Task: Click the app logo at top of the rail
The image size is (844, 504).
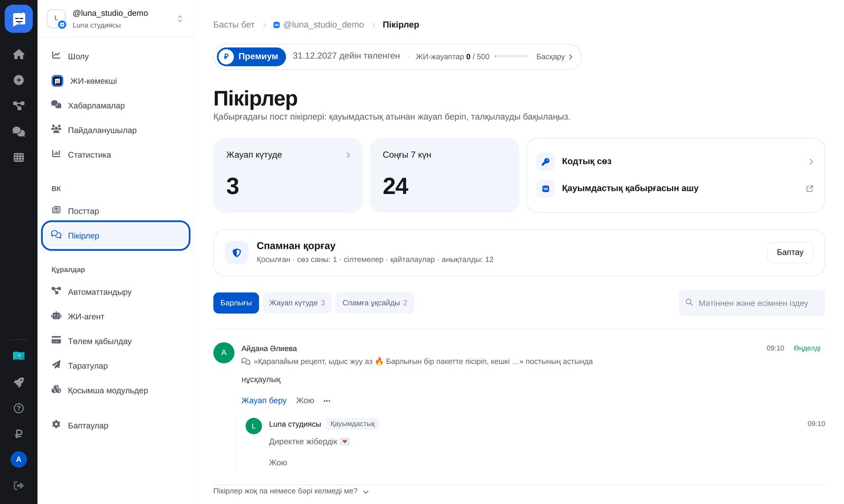Action: (18, 19)
